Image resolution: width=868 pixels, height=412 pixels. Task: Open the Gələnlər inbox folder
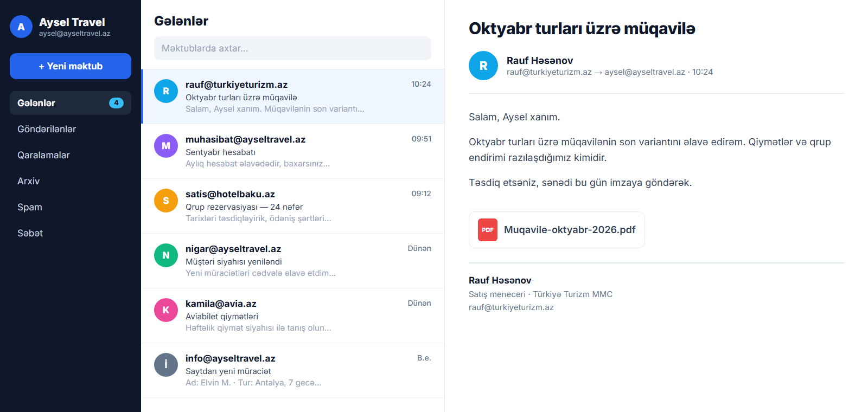pos(71,103)
